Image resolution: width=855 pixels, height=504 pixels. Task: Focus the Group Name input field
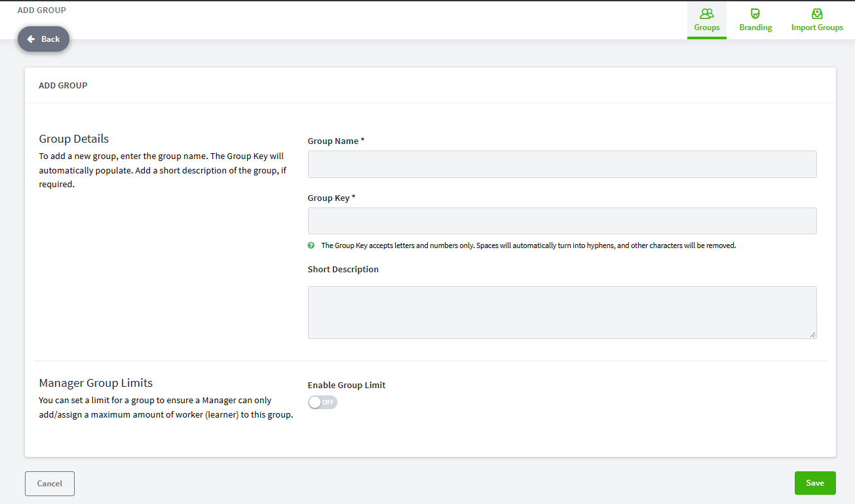562,164
